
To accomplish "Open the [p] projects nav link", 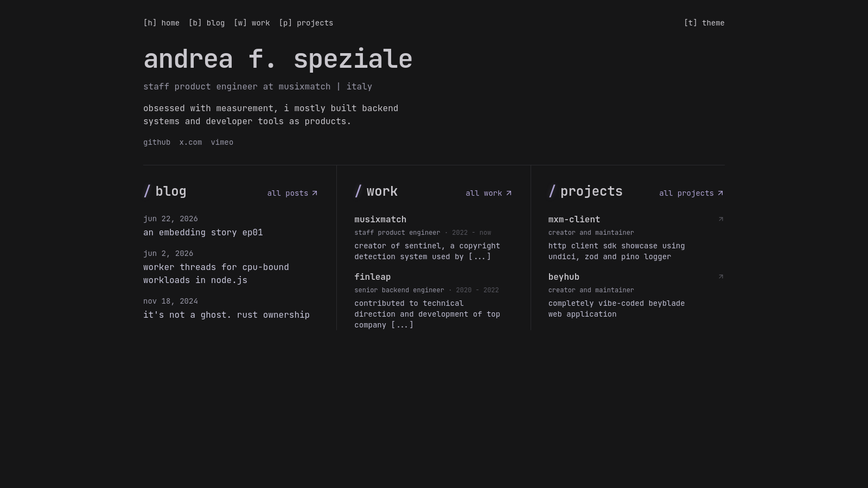I will coord(306,23).
